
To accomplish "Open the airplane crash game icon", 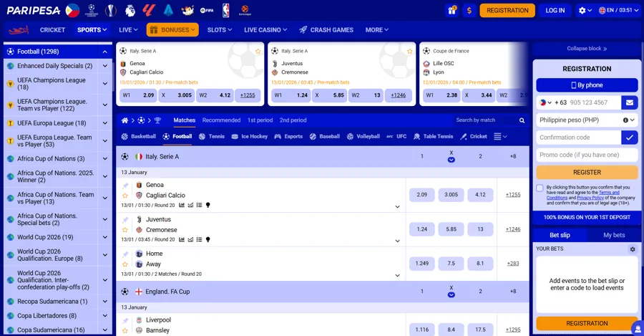I will pyautogui.click(x=19, y=29).
